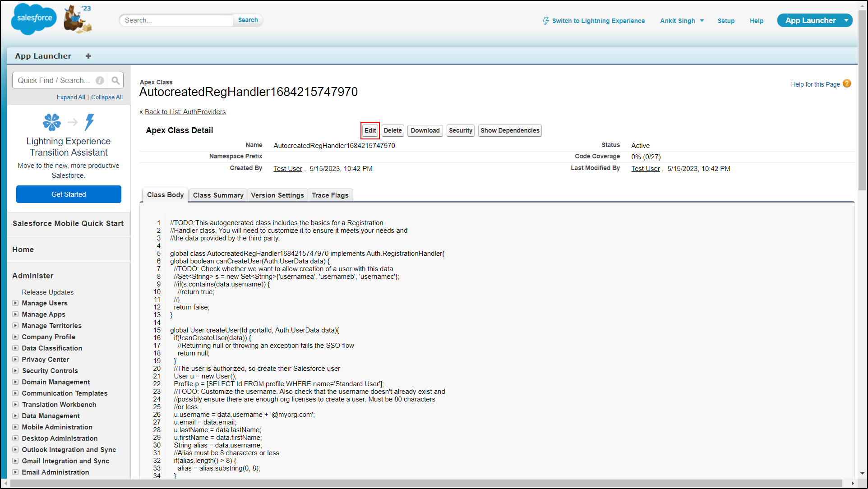Image resolution: width=868 pixels, height=489 pixels.
Task: Click the Quick Find magnifier icon
Action: pos(115,80)
